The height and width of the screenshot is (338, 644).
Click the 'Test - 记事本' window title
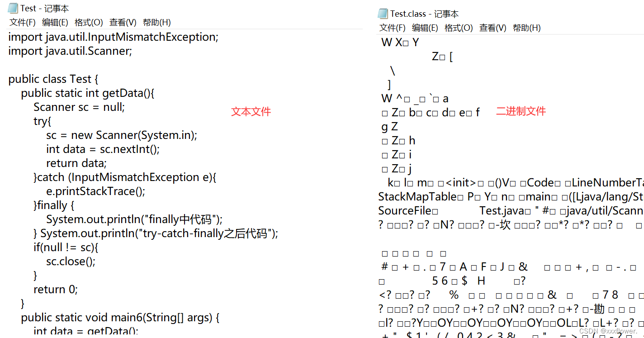[x=45, y=8]
